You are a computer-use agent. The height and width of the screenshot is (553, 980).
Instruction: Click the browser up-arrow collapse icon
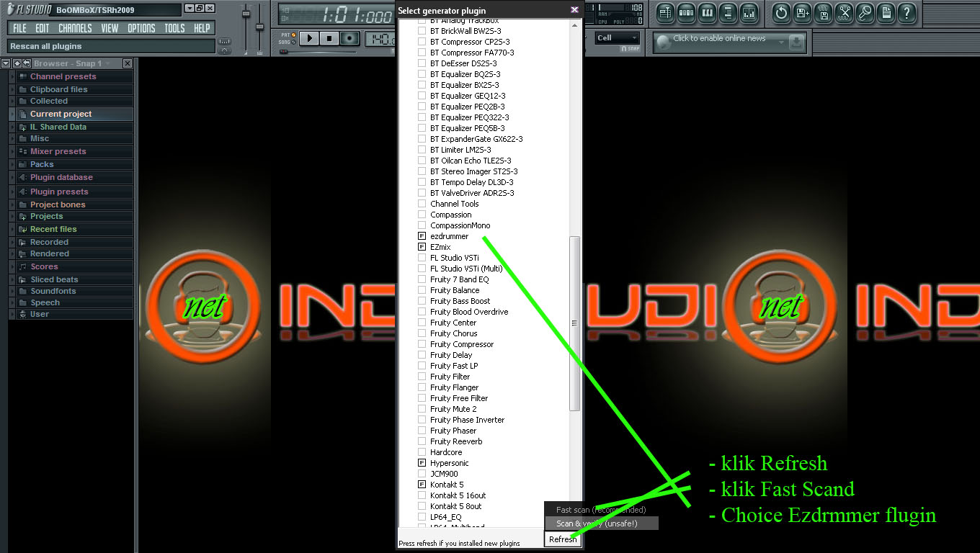17,63
